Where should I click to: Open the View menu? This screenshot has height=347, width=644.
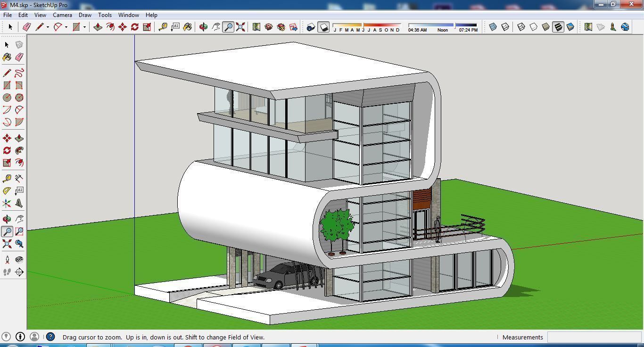(40, 15)
